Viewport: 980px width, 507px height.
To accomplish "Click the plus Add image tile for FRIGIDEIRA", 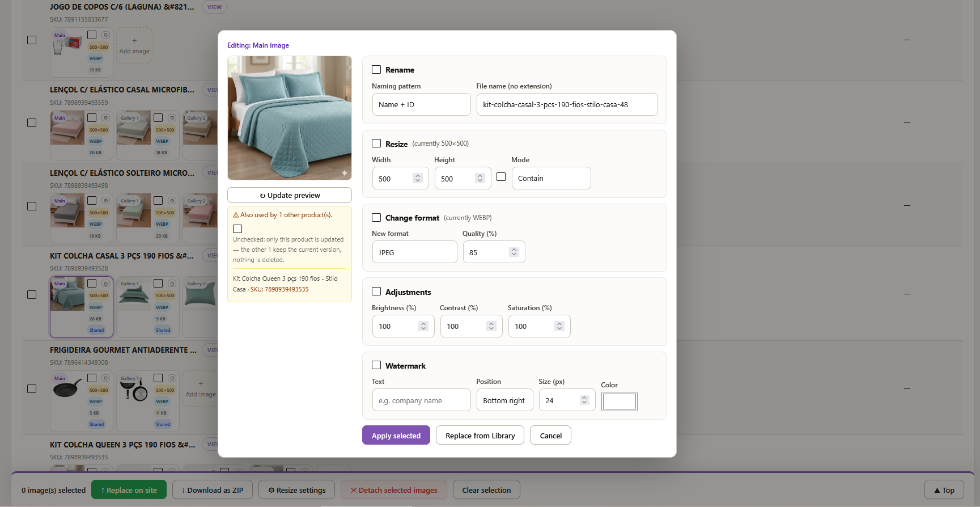I will (201, 388).
